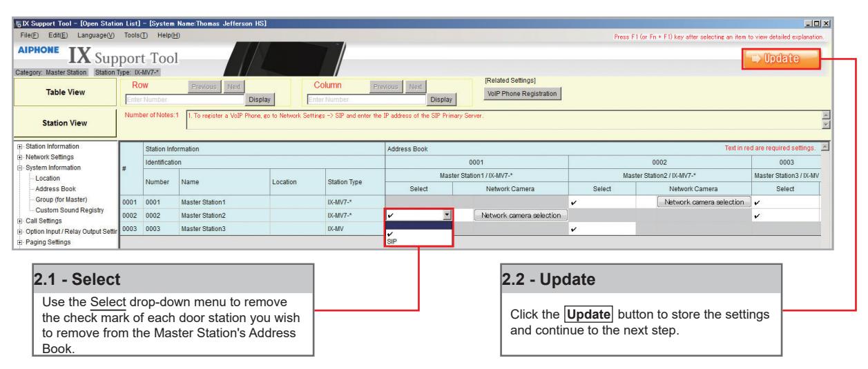Choose check mark option in dropdown list
This screenshot has height=369, width=868.
418,235
